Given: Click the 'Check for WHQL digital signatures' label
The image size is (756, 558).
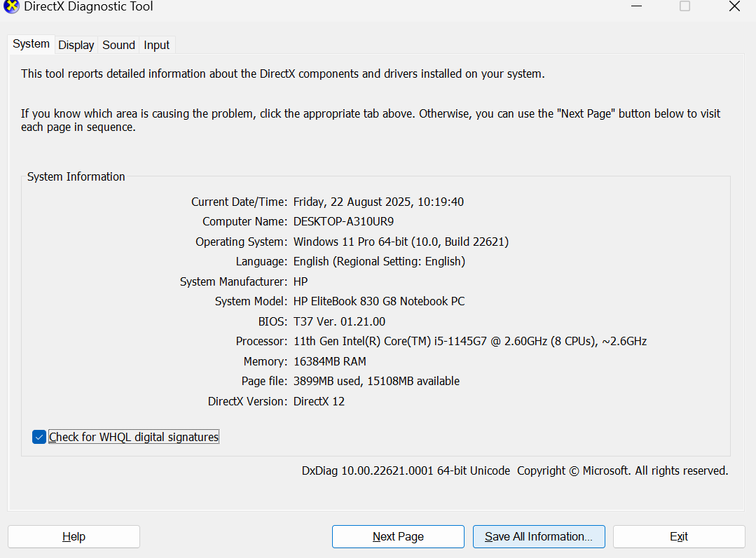Looking at the screenshot, I should coord(133,437).
